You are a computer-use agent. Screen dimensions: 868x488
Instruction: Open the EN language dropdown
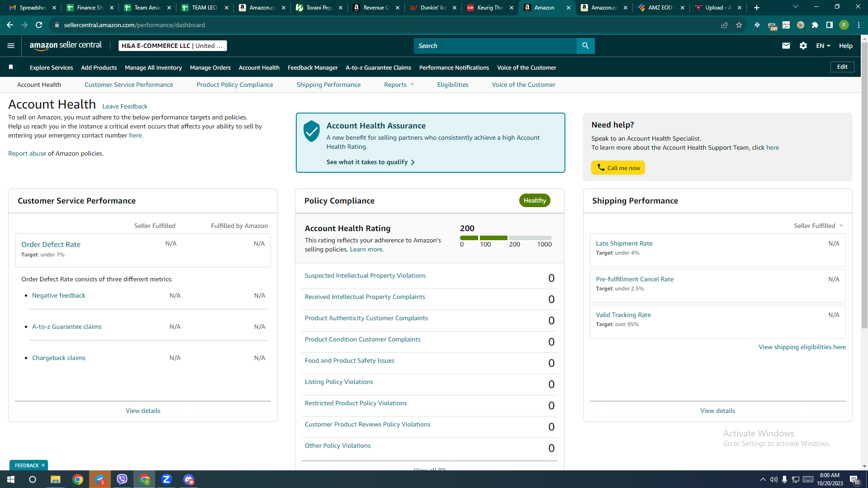(x=823, y=46)
